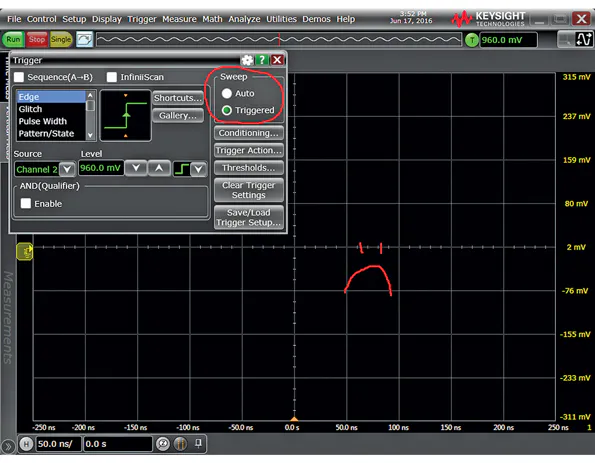
Task: Close the Trigger dialog
Action: (277, 60)
